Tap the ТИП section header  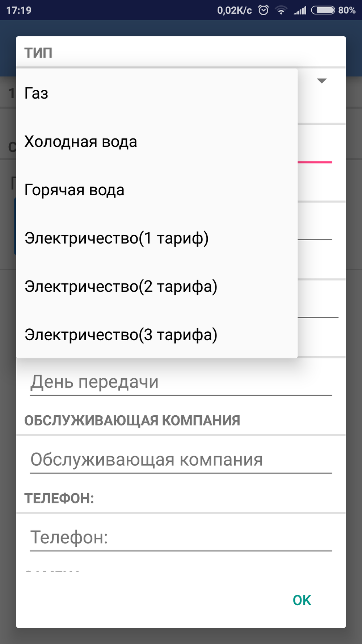(x=38, y=53)
